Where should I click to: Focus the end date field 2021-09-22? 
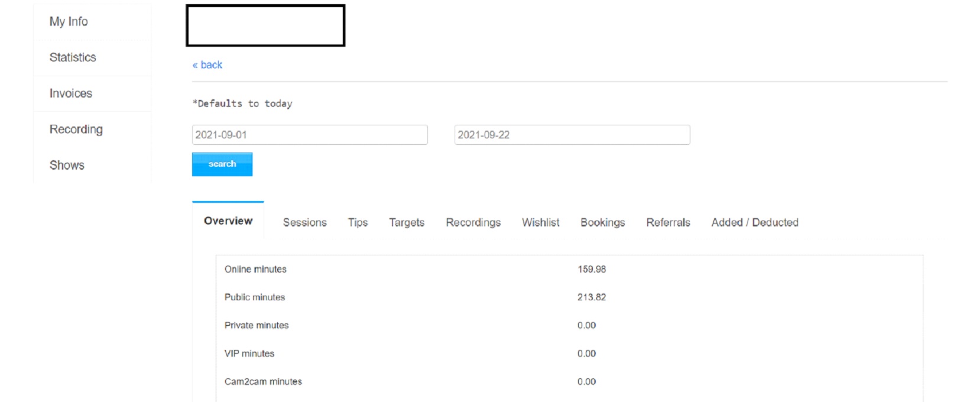[x=572, y=135]
